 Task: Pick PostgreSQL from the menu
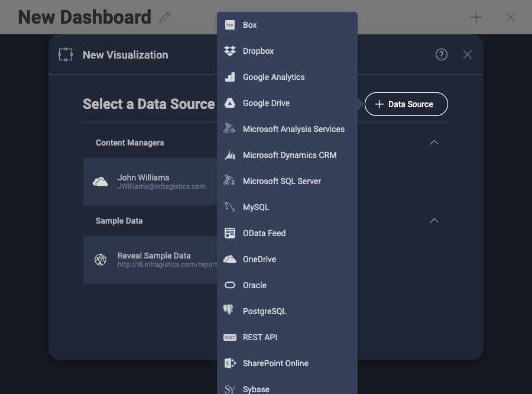coord(287,311)
